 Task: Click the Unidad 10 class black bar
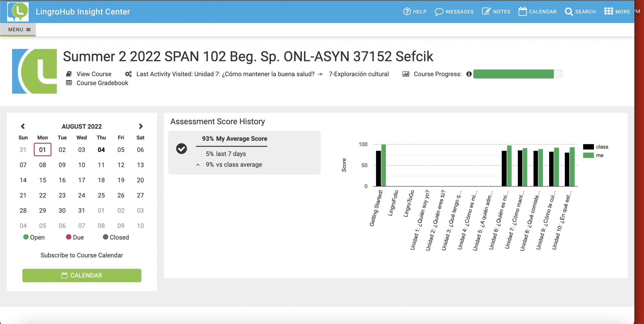[567, 169]
